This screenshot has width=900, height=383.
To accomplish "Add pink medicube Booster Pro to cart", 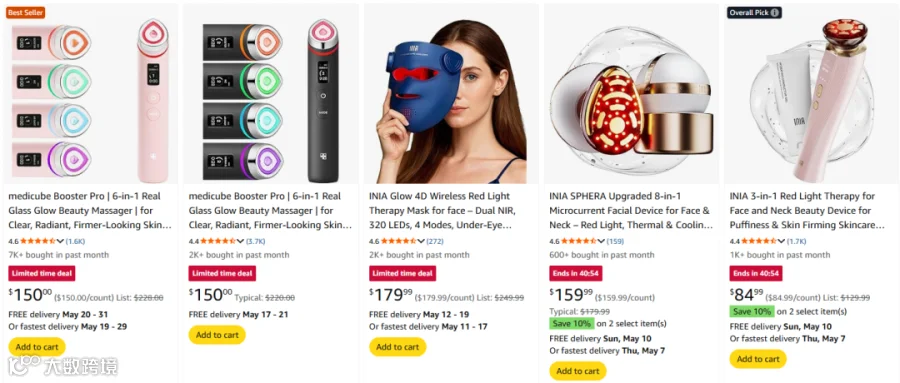I will tap(37, 347).
